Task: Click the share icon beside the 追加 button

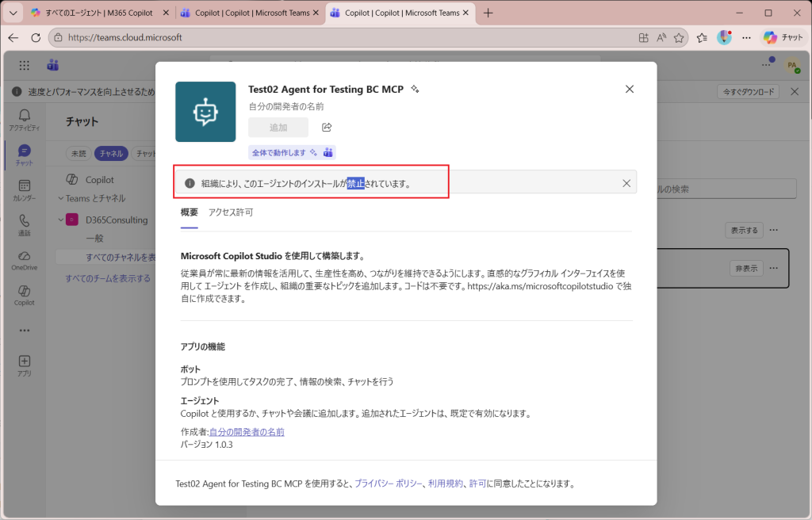Action: coord(327,128)
